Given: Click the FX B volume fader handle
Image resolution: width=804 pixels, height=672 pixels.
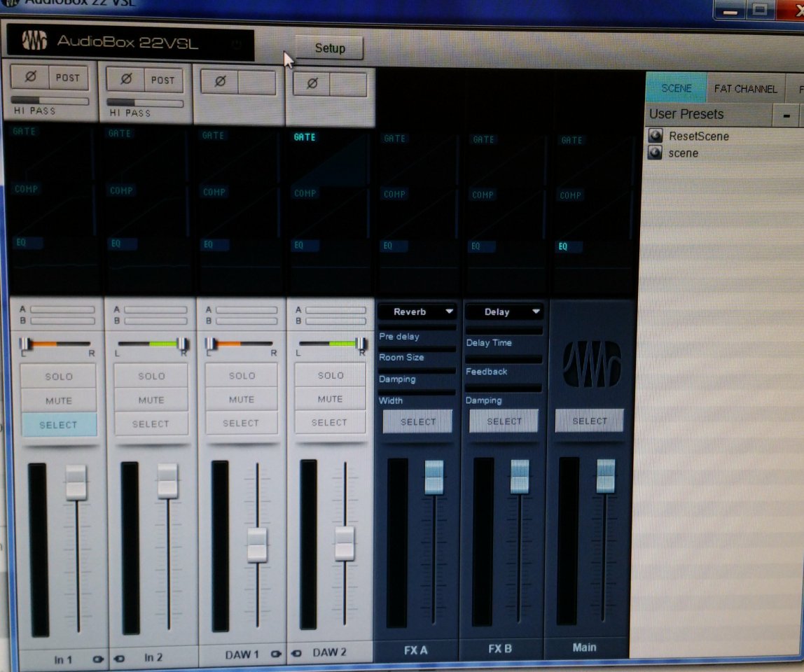Looking at the screenshot, I should point(520,477).
